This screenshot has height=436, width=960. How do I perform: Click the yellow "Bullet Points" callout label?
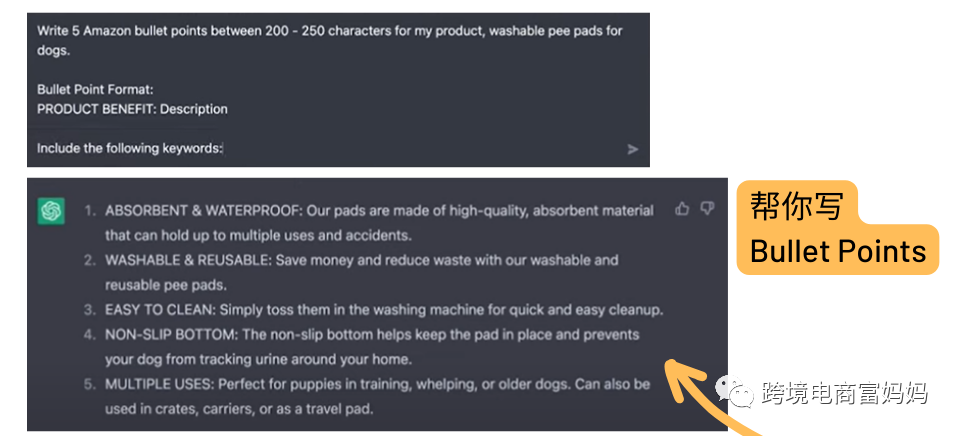tap(838, 251)
